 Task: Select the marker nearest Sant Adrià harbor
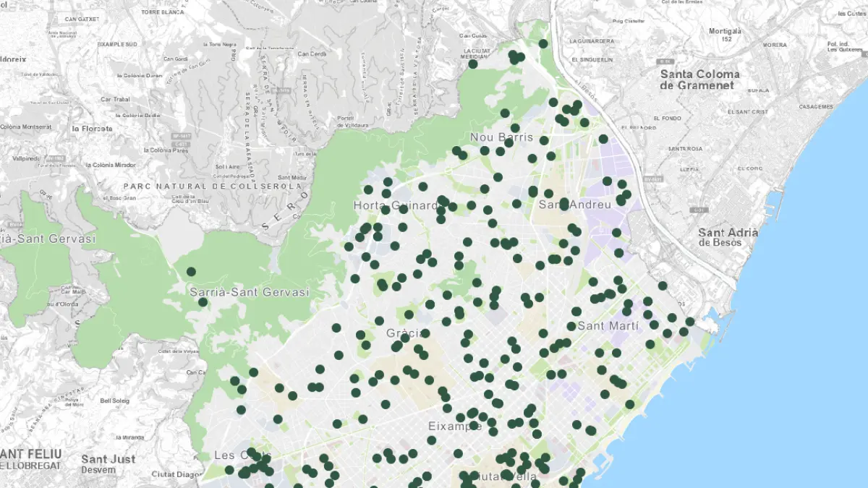pos(690,322)
